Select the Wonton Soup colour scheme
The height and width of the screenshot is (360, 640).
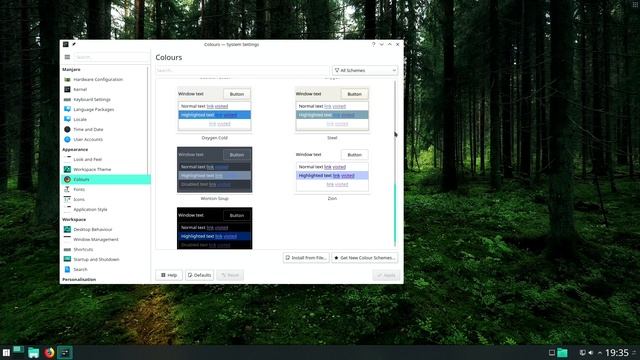point(215,170)
